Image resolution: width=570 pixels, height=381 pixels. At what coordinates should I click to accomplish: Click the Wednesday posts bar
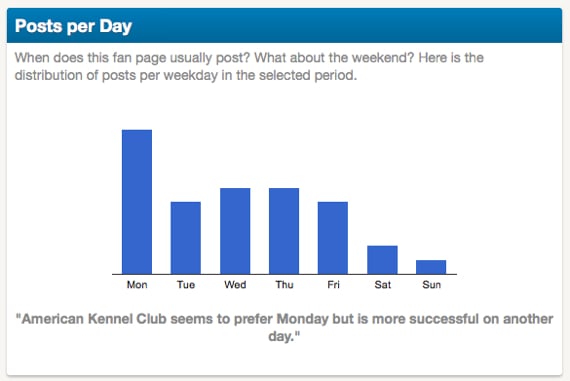click(235, 231)
